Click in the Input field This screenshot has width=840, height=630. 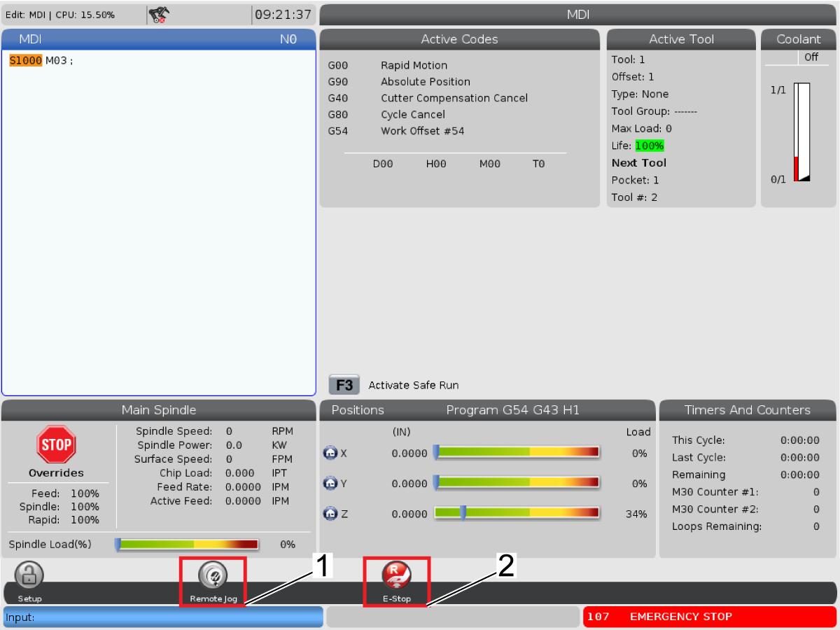click(x=163, y=617)
